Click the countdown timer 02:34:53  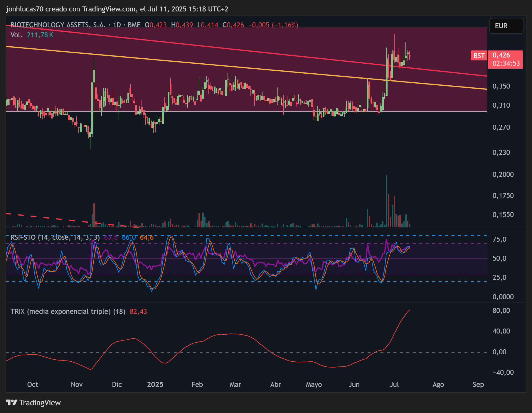point(506,63)
